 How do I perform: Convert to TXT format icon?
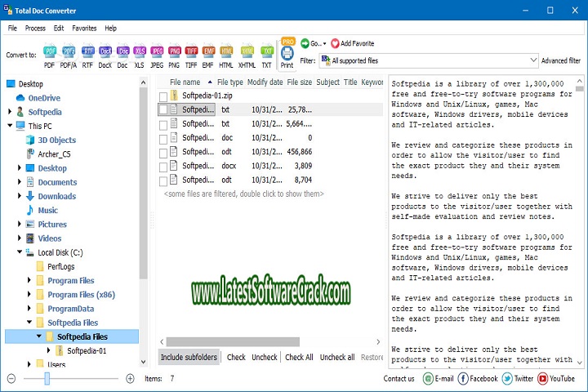[x=266, y=51]
